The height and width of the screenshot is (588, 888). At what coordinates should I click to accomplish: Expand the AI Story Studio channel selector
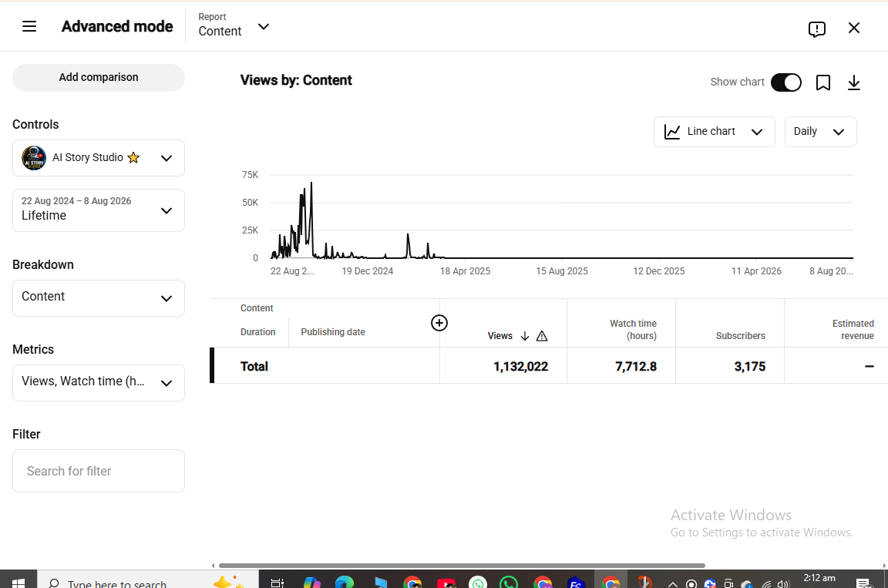tap(99, 158)
